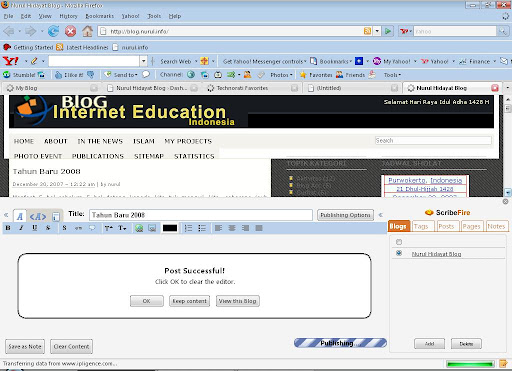Click the post Title input field

201,215
